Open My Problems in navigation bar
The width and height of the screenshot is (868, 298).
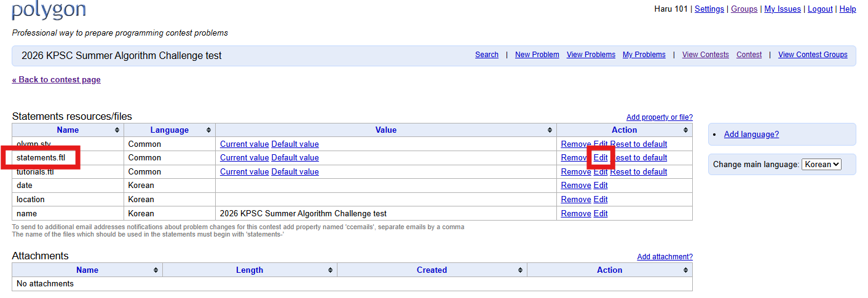tap(644, 55)
